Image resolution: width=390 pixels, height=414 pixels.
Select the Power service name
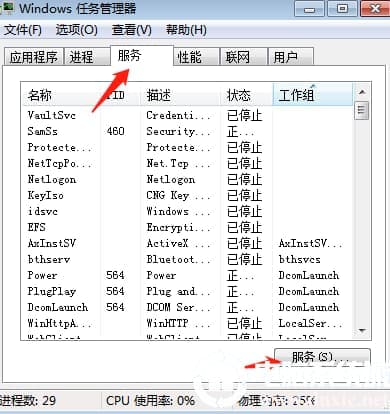pyautogui.click(x=42, y=275)
